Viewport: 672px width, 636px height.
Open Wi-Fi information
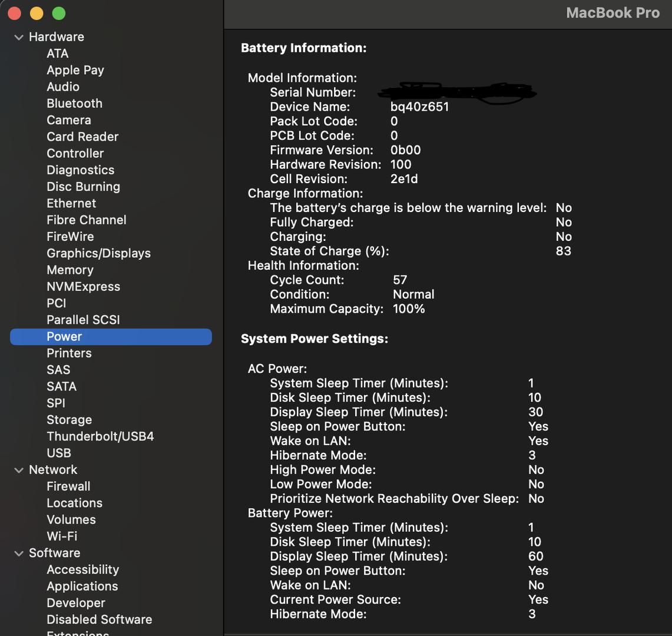[x=62, y=536]
